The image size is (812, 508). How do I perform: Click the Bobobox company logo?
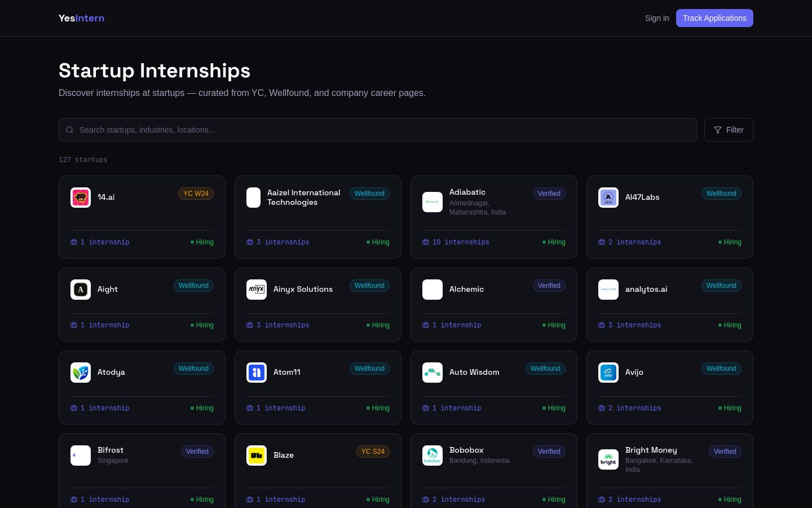[x=433, y=456]
